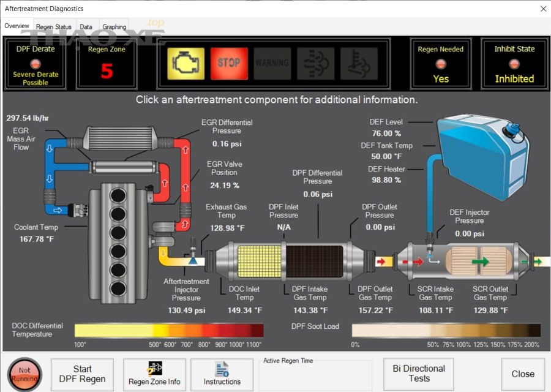Click the yellow DOC honeycomb component
Viewport: 551px width, 392px height.
pyautogui.click(x=260, y=261)
